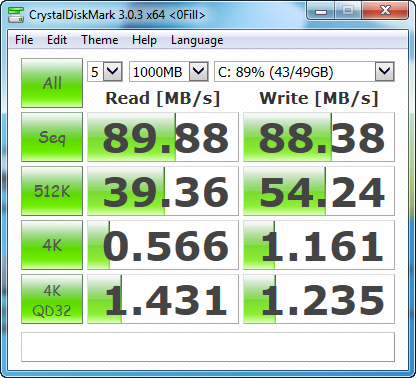Viewport: 416px width, 378px height.
Task: Run all benchmarks with the All button
Action: (52, 83)
